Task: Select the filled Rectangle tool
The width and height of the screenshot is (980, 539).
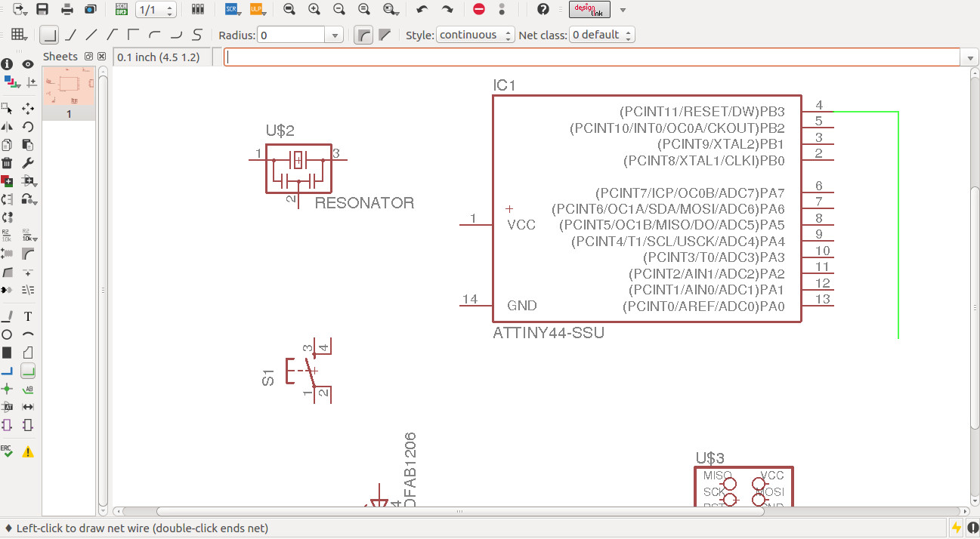Action: coord(8,353)
